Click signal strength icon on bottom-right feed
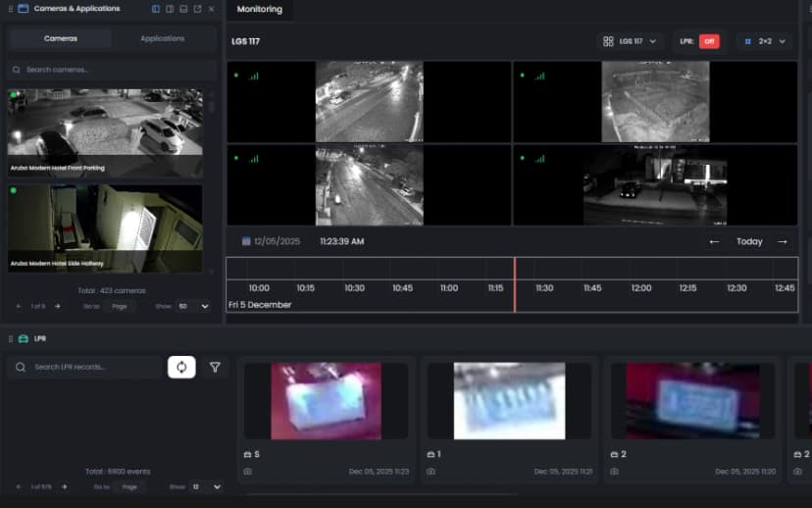The height and width of the screenshot is (508, 812). tap(540, 159)
